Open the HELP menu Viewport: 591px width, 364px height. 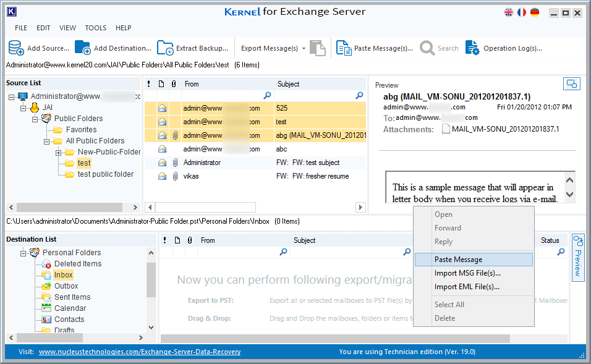123,28
